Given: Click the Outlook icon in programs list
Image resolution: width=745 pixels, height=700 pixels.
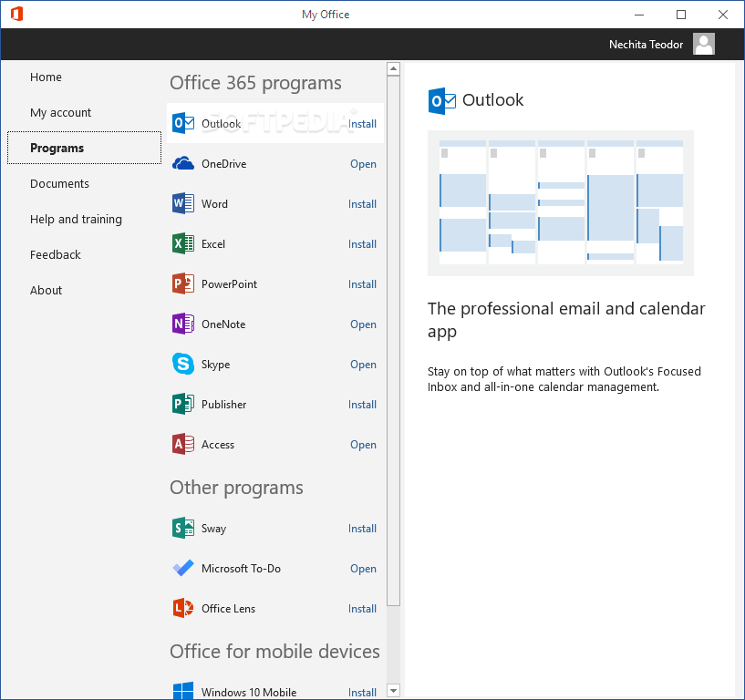Looking at the screenshot, I should pyautogui.click(x=183, y=123).
